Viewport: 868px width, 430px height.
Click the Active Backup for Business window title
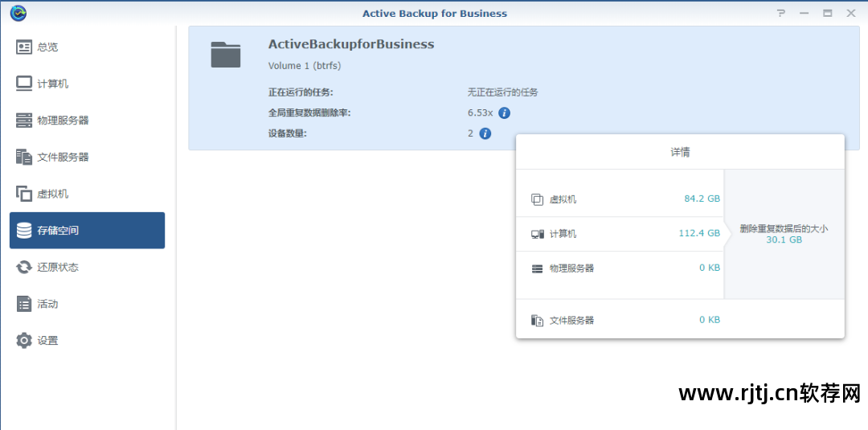click(435, 14)
